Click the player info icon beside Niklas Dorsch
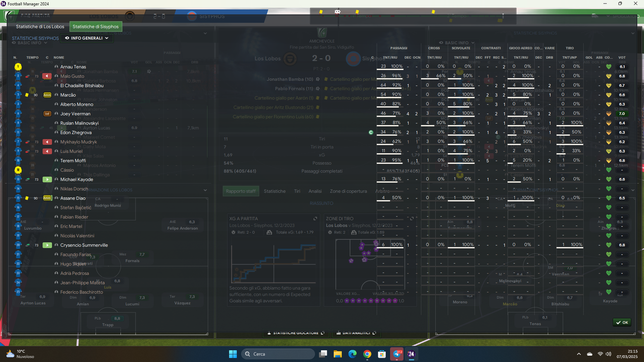 (56, 189)
